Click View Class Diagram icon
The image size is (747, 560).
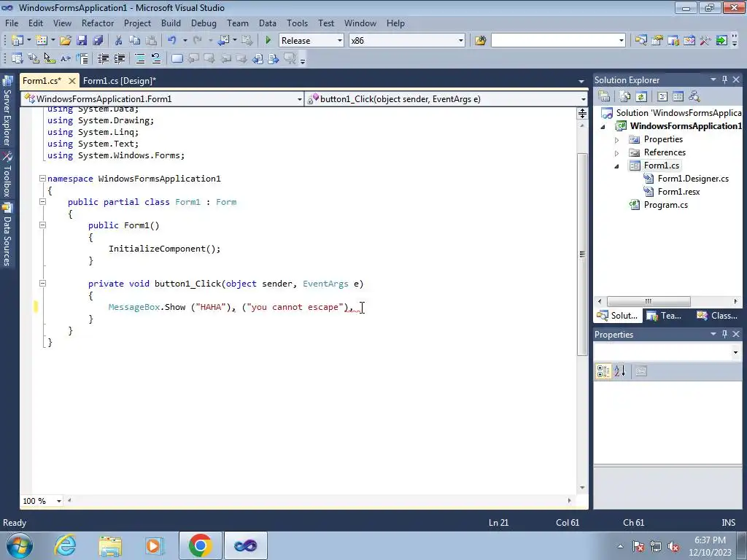point(694,97)
